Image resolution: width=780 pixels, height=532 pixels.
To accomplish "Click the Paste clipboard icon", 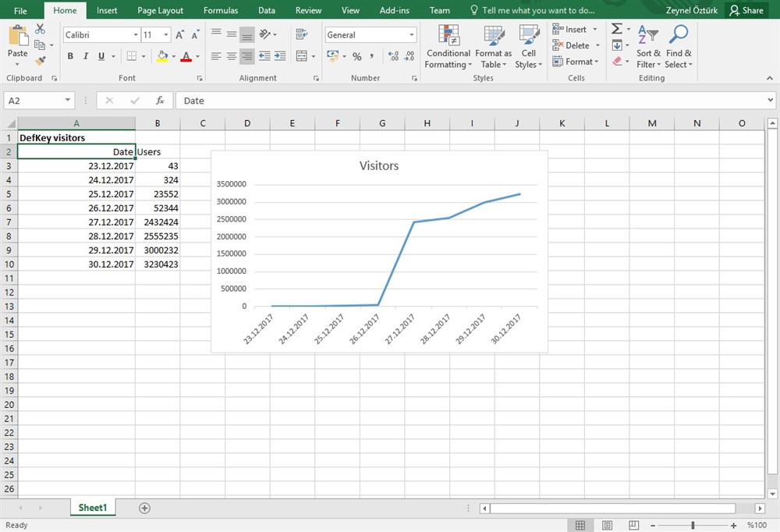I will click(18, 36).
